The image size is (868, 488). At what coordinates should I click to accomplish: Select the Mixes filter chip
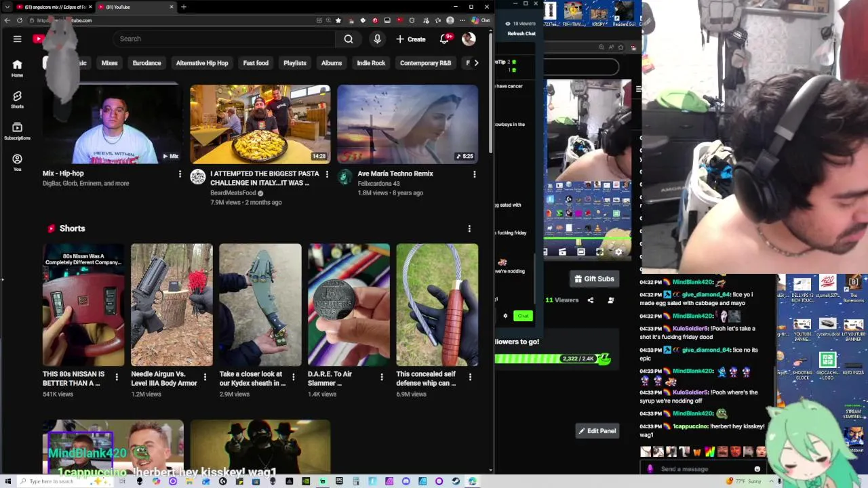click(x=109, y=63)
